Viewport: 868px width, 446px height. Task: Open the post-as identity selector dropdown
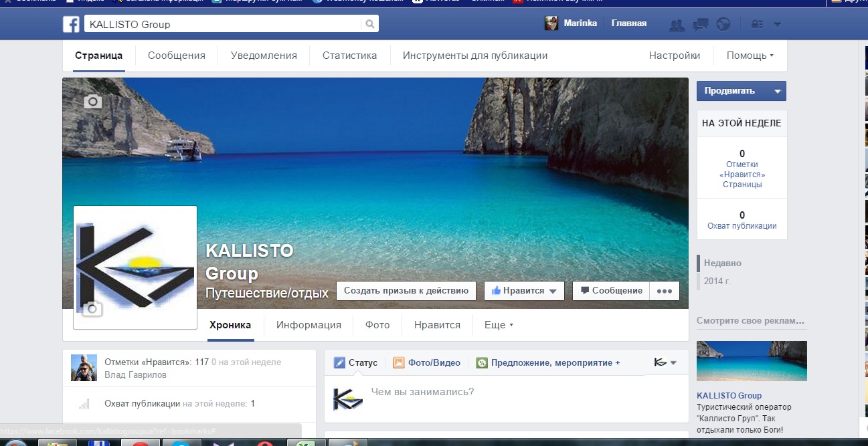click(666, 362)
